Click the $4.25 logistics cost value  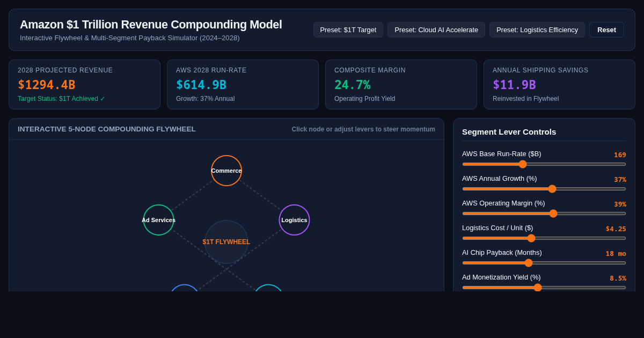(x=616, y=229)
